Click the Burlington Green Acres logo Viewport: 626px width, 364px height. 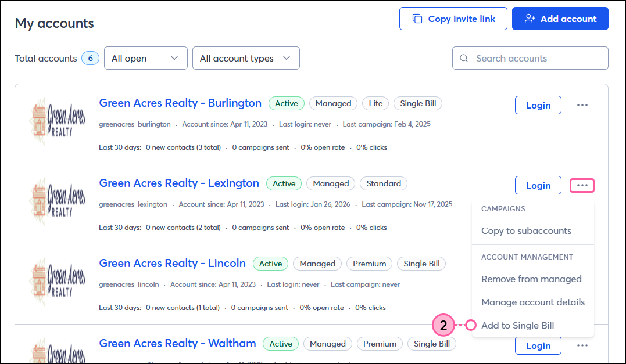pyautogui.click(x=58, y=122)
